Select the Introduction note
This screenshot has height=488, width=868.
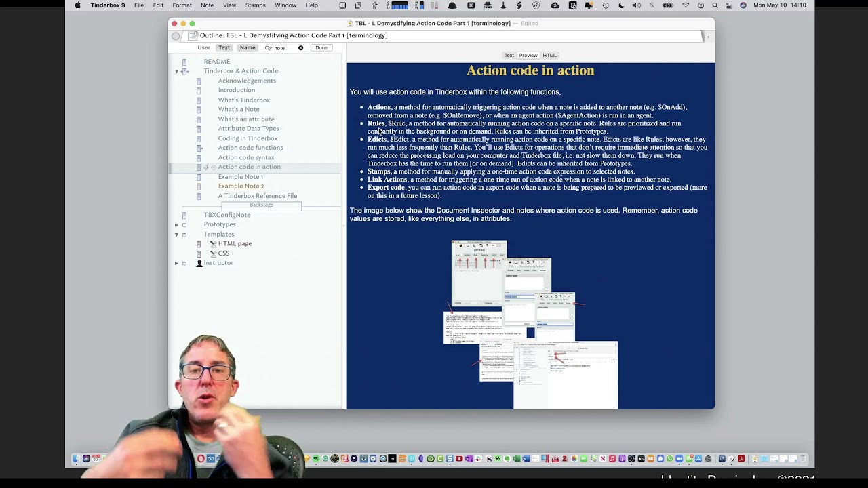237,90
